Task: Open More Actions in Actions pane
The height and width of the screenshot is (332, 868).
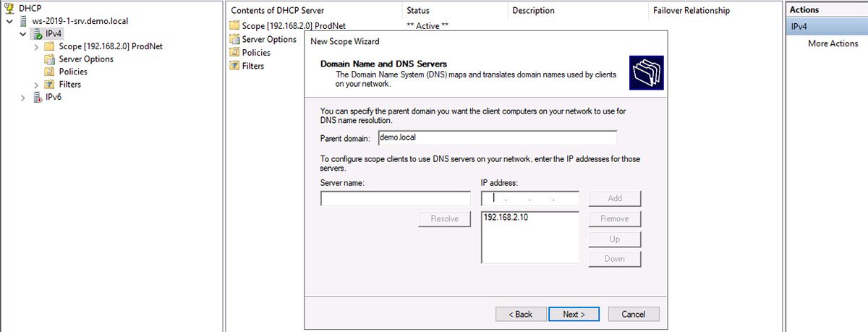Action: click(833, 43)
